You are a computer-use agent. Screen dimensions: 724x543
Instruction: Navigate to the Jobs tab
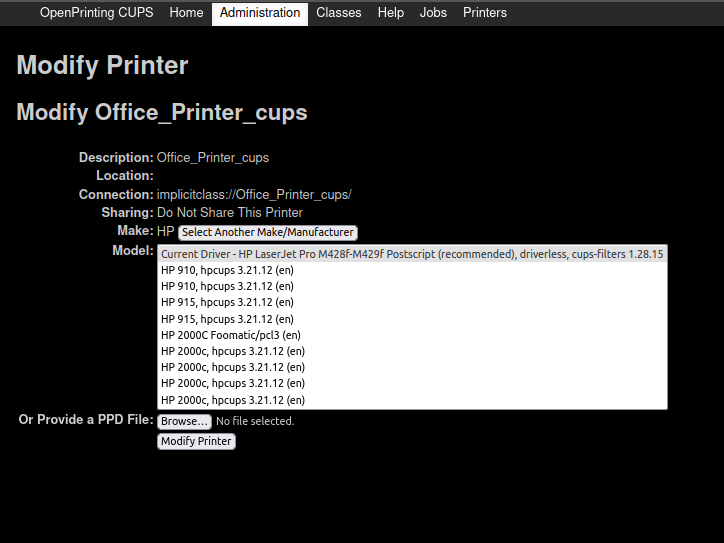point(433,13)
